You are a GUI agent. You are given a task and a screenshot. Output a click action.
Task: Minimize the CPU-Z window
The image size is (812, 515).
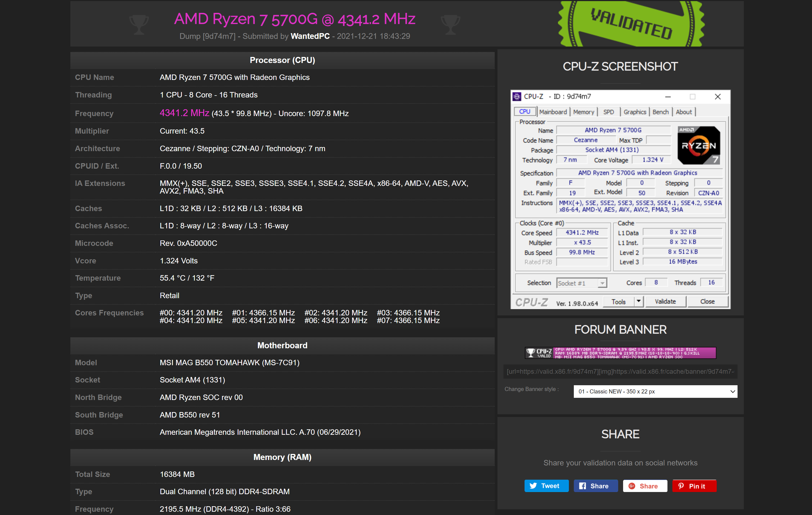pyautogui.click(x=668, y=97)
